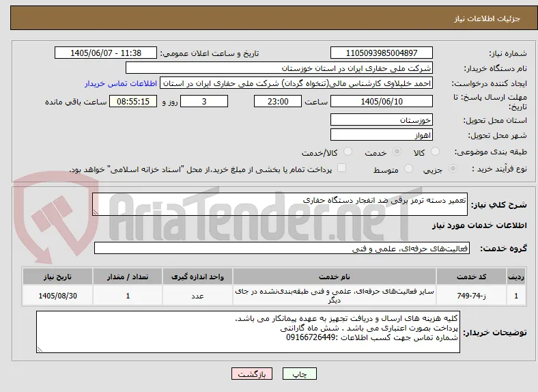
Task: Click the اطلاعات خدمات مورد نیاز section heading
Action: coord(479,225)
